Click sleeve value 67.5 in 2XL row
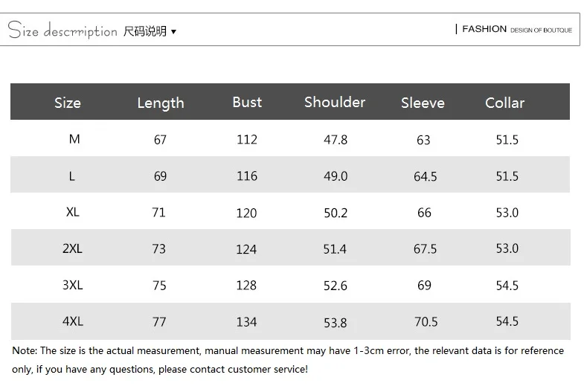Viewport: 584px width, 392px height. click(x=425, y=249)
